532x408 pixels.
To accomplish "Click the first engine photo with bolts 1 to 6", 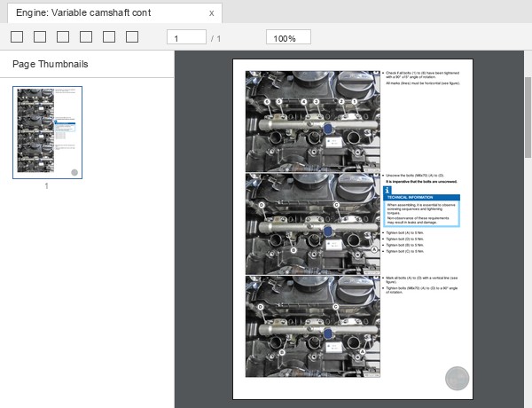I will pyautogui.click(x=312, y=122).
